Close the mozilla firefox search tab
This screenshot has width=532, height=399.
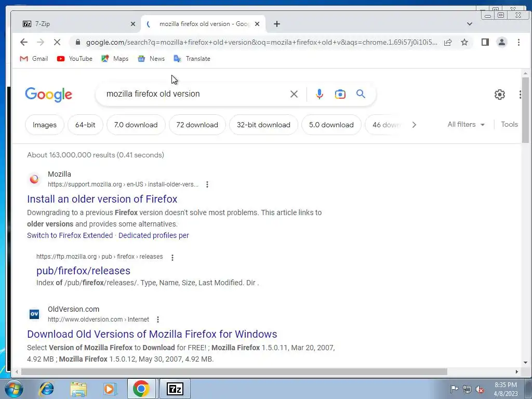tap(257, 24)
